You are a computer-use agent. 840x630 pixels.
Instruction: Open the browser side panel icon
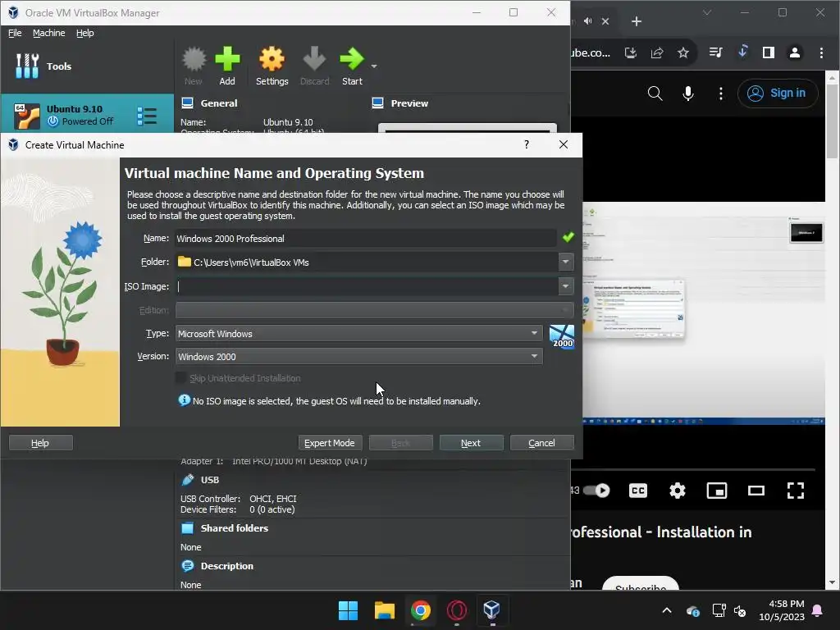click(768, 52)
